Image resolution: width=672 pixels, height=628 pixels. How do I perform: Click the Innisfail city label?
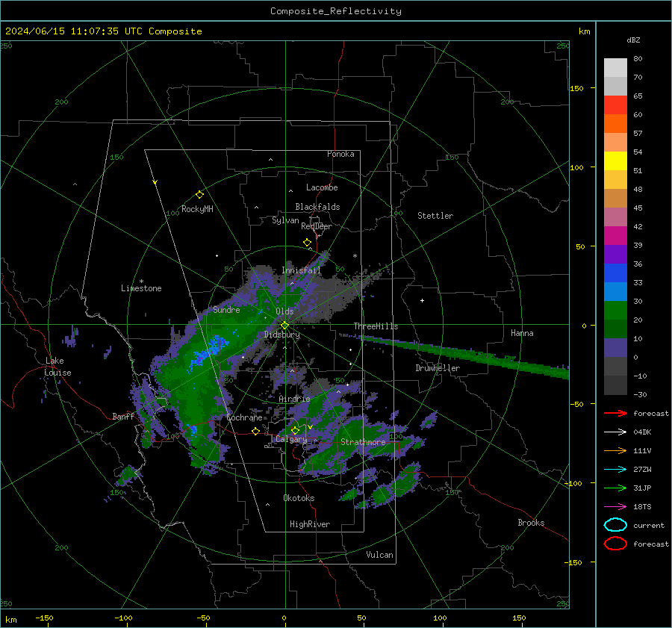[301, 270]
